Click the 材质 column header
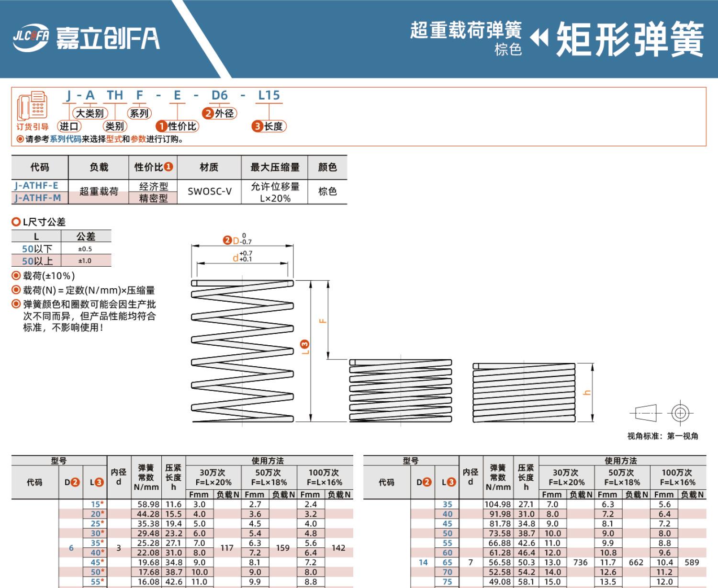718x588 pixels. [209, 167]
